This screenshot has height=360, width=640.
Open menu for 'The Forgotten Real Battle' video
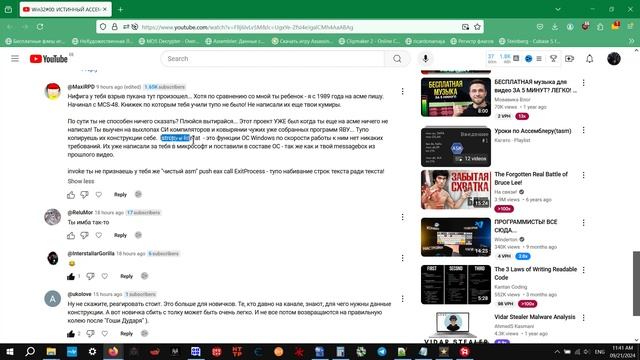(x=584, y=175)
